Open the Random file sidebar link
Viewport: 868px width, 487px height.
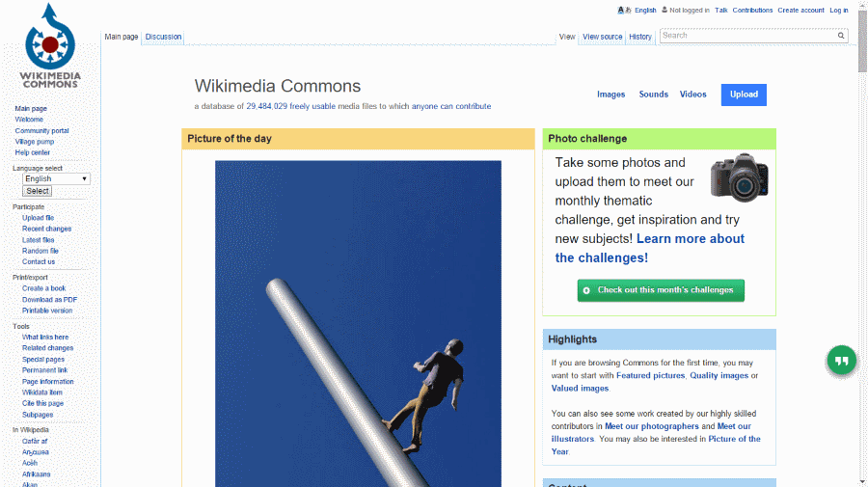tap(41, 251)
